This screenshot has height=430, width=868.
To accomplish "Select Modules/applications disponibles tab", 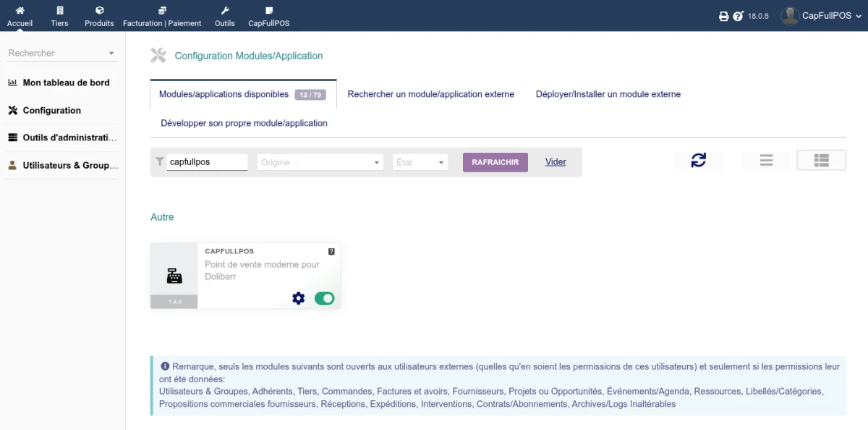I will coord(224,94).
